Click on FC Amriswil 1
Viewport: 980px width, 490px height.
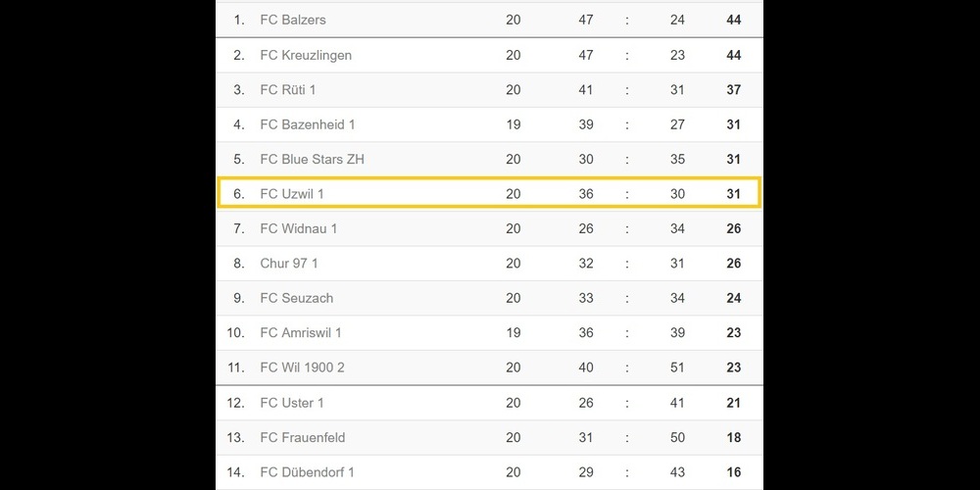(x=301, y=333)
